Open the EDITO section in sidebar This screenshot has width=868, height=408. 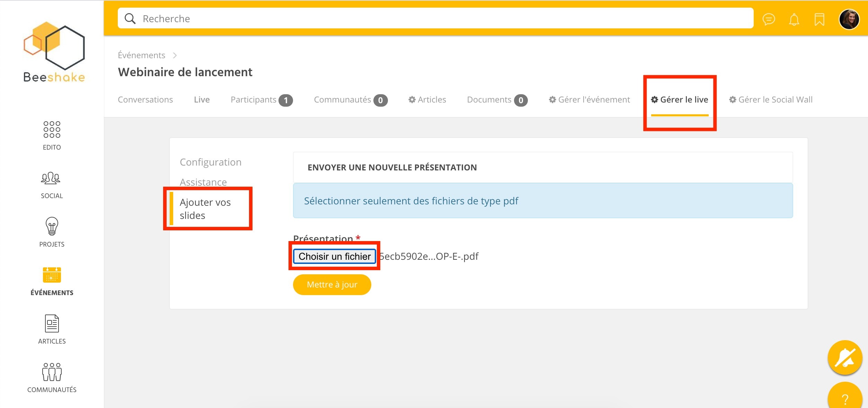click(52, 135)
